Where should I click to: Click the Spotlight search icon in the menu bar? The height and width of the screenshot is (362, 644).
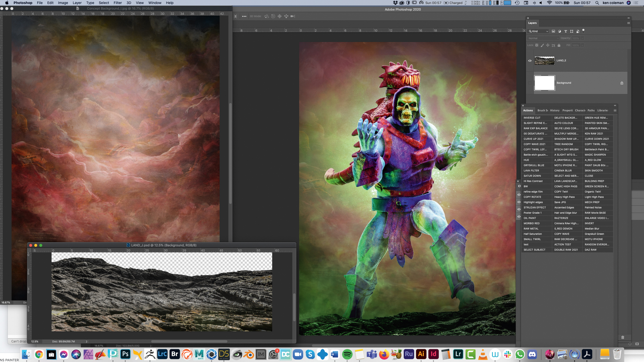tap(597, 3)
